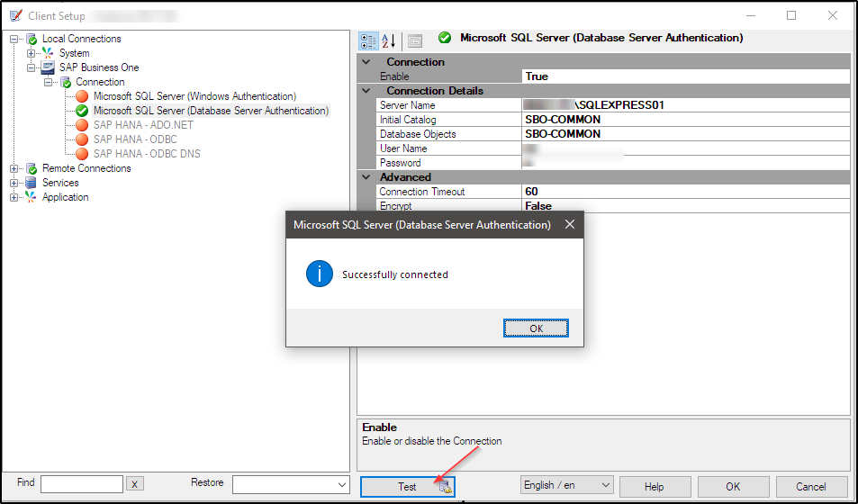Select Microsoft SQL Server (Windows Authentication)

tap(194, 96)
